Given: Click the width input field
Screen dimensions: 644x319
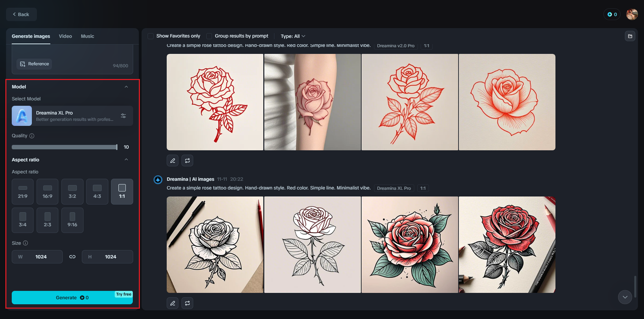Looking at the screenshot, I should [x=37, y=257].
